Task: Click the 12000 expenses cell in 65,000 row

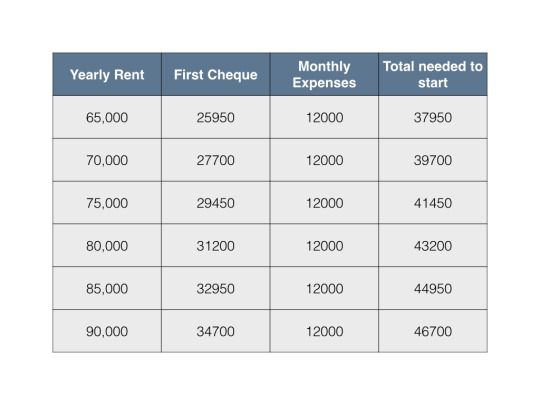Action: pyautogui.click(x=324, y=117)
